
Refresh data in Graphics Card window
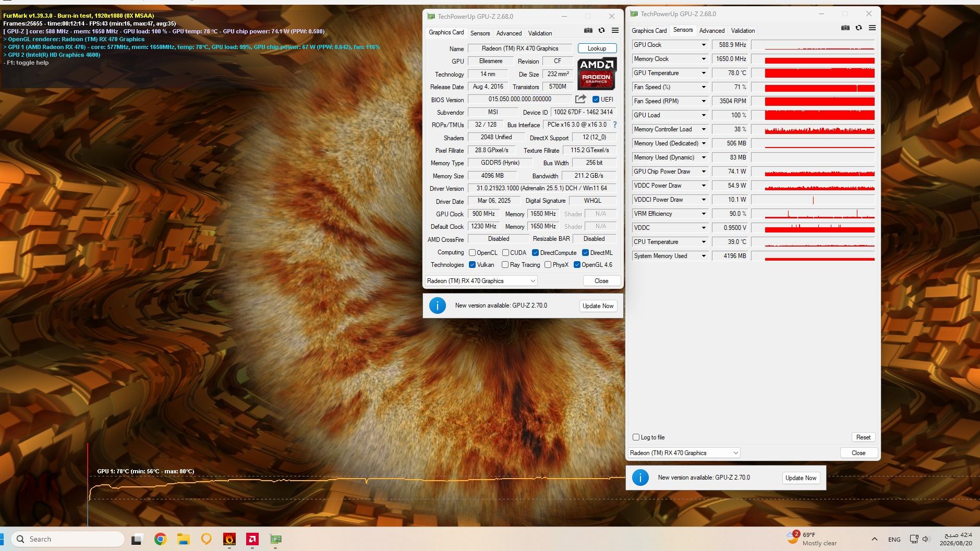pos(601,31)
